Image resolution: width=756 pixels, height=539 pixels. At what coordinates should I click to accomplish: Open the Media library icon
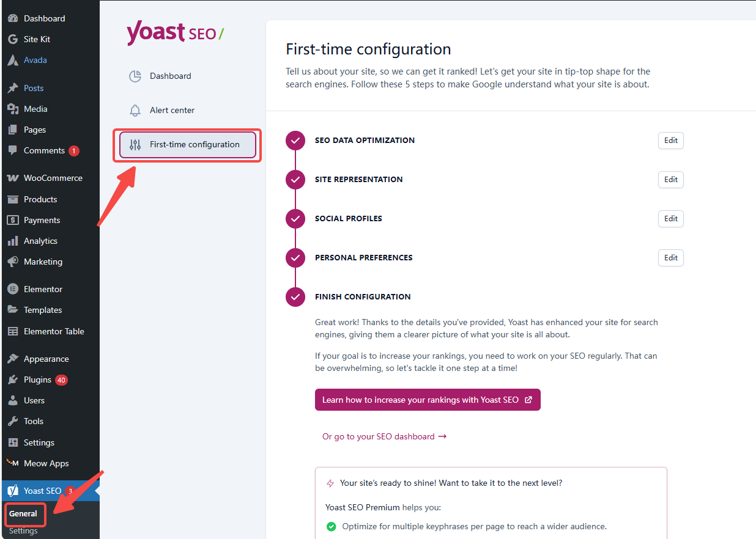coord(13,108)
